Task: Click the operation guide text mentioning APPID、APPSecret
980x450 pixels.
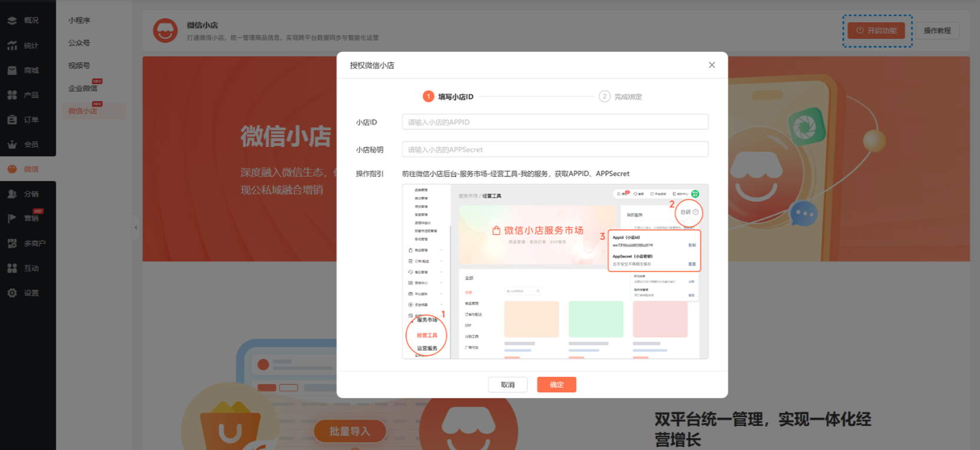Action: tap(516, 174)
